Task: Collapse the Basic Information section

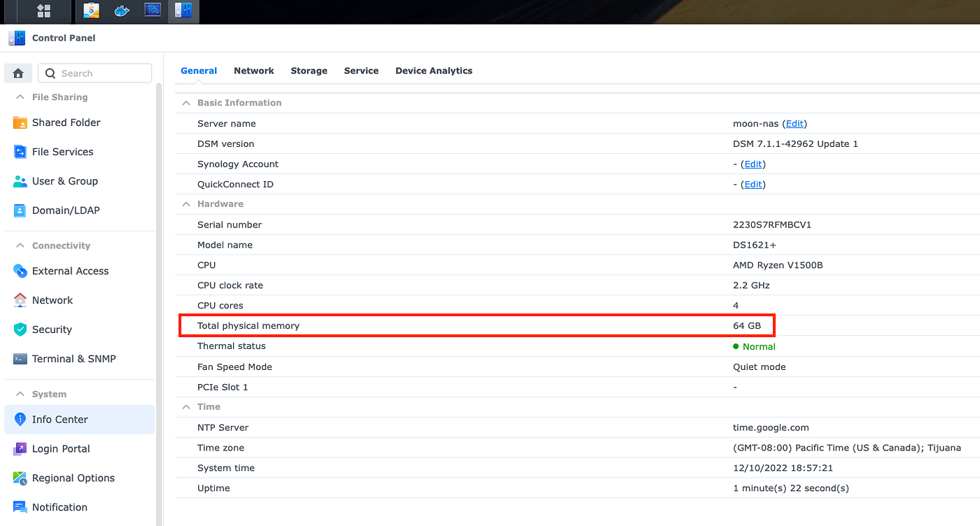Action: (186, 103)
